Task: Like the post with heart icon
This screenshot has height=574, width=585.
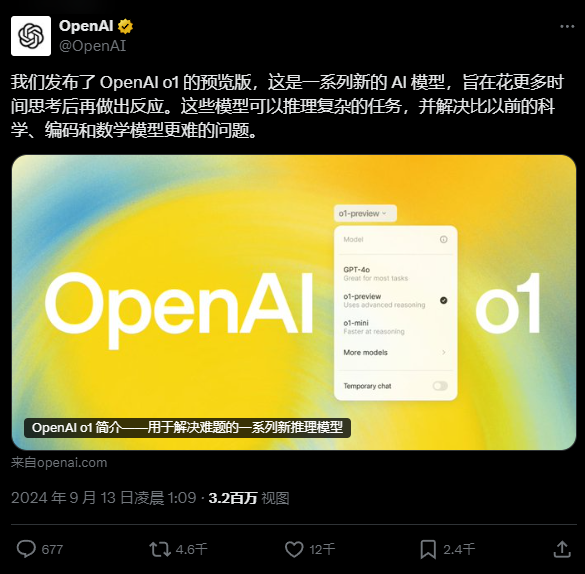Action: point(294,549)
